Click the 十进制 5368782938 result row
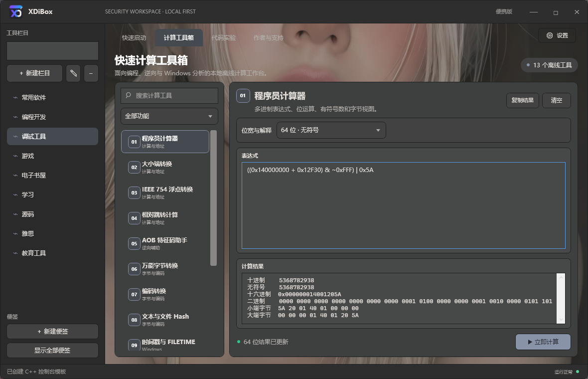 pos(281,280)
